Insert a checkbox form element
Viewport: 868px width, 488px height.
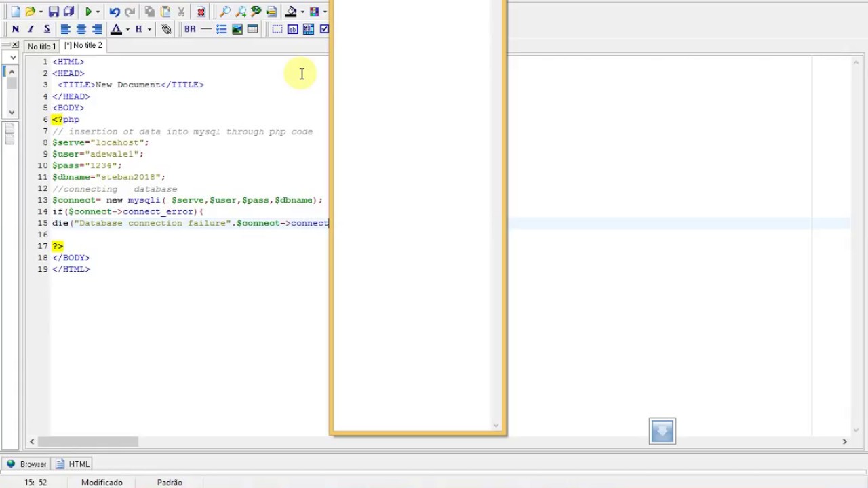(x=324, y=29)
